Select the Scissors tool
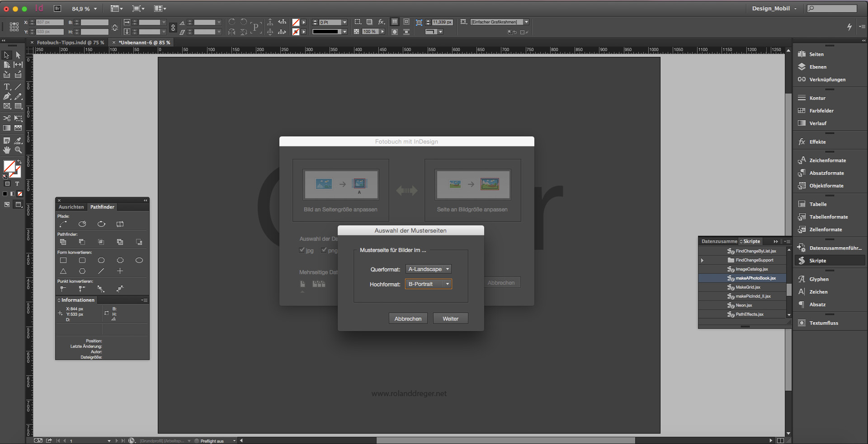 click(7, 118)
